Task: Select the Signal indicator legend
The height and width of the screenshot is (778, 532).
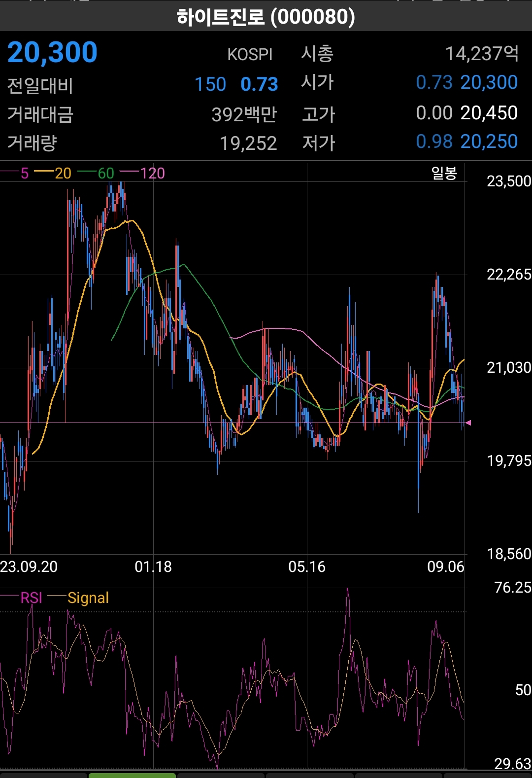Action: 78,598
